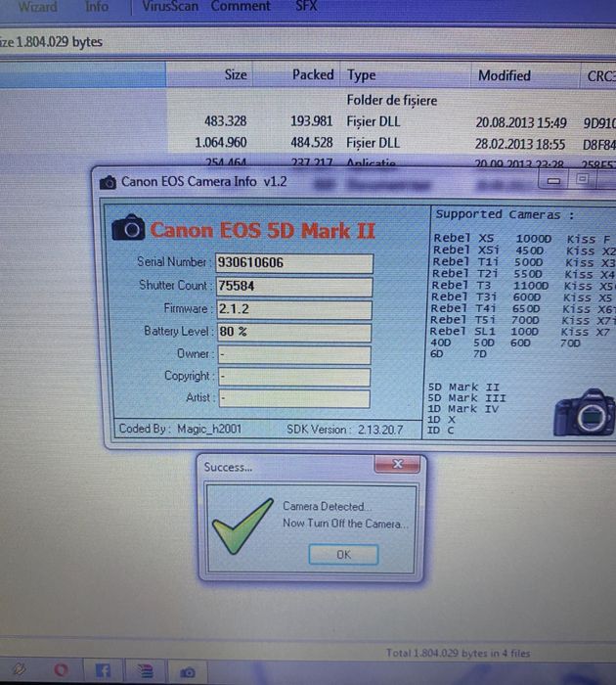The height and width of the screenshot is (685, 616).
Task: Click '1D Mark IV' in supported cameras list
Action: pos(464,409)
